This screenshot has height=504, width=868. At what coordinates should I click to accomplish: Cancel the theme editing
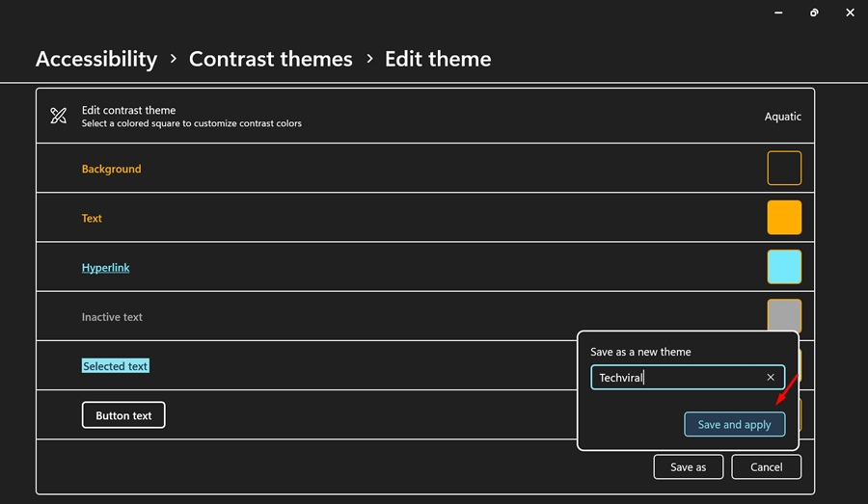(x=766, y=467)
